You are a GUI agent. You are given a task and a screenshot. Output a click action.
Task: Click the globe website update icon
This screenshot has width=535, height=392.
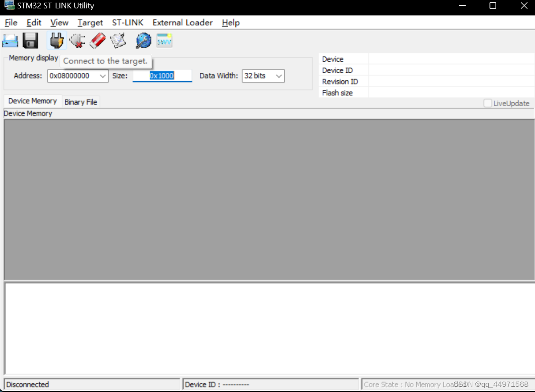coord(143,41)
